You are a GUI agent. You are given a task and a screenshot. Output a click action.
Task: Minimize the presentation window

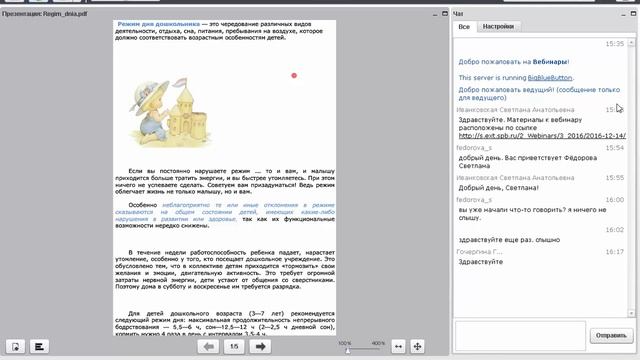click(435, 14)
